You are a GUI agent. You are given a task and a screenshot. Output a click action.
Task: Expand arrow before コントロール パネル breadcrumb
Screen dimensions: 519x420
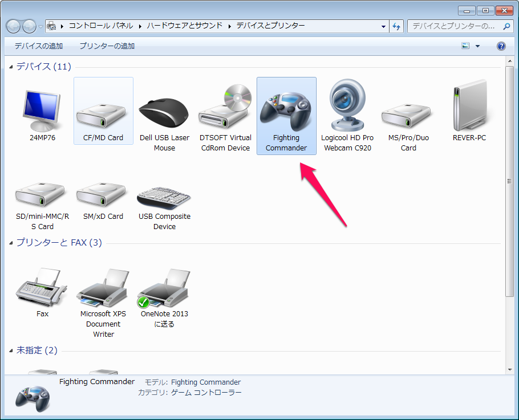62,26
